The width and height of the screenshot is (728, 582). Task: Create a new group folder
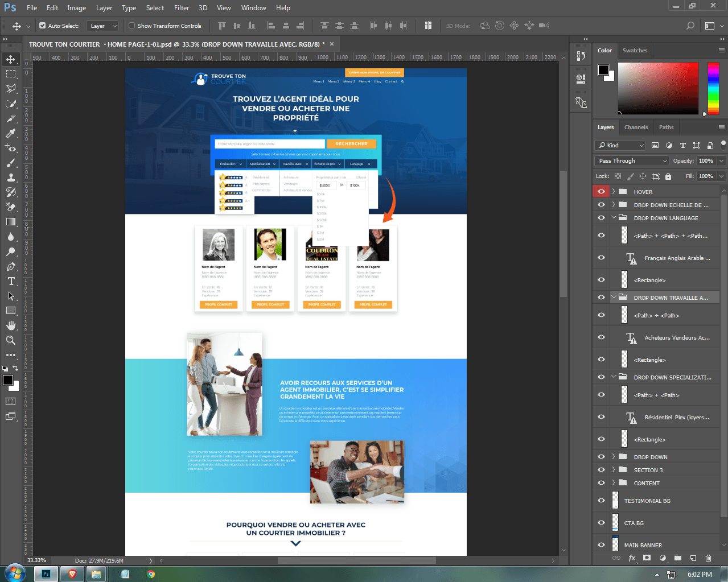(x=678, y=558)
